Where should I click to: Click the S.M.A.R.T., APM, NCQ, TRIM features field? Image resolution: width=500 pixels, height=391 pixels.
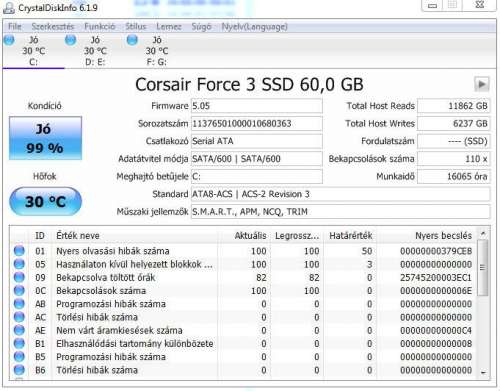click(340, 212)
